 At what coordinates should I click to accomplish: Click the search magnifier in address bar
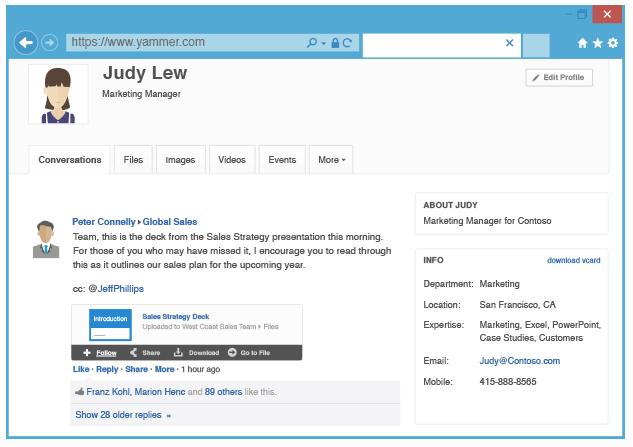(312, 42)
